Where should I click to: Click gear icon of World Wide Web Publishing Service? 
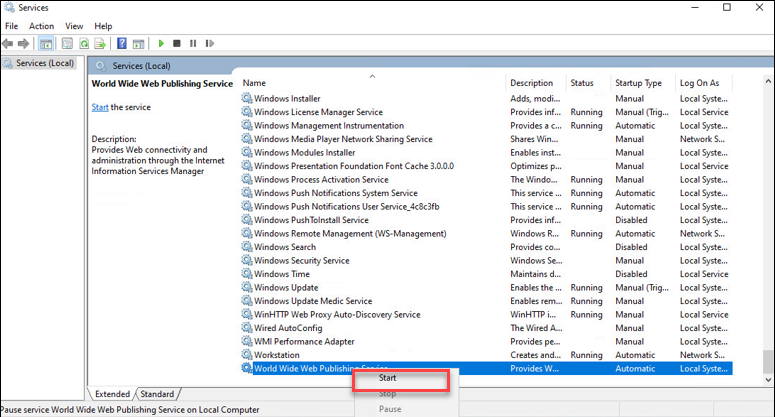pos(247,368)
